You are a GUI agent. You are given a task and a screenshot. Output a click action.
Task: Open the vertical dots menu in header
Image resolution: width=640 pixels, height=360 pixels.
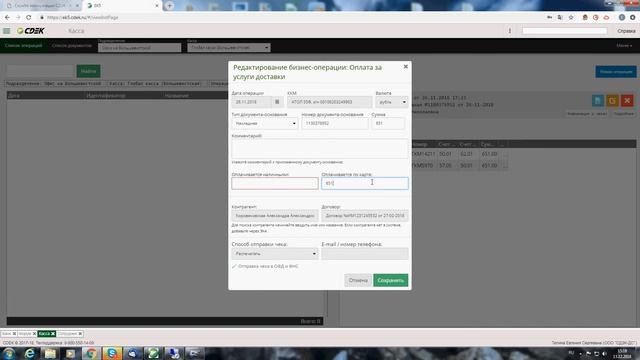pos(510,31)
